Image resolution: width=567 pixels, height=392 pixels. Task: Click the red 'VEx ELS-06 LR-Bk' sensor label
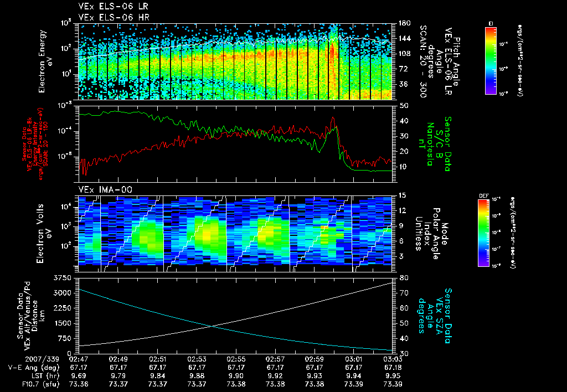coord(30,144)
